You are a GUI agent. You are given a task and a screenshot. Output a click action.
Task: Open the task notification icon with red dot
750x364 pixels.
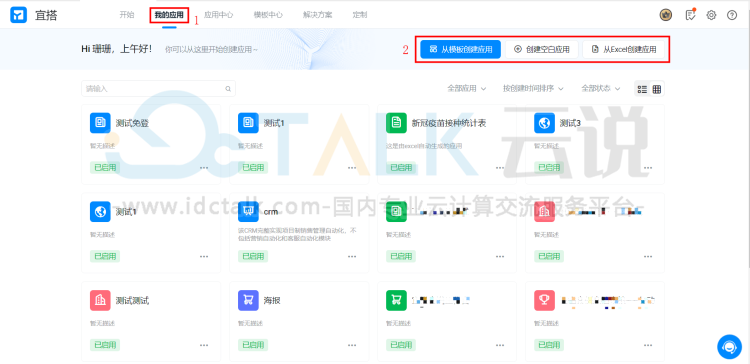tap(690, 15)
